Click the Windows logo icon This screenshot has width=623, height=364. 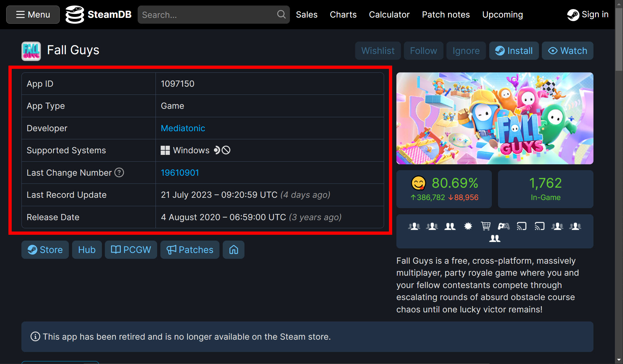click(165, 150)
